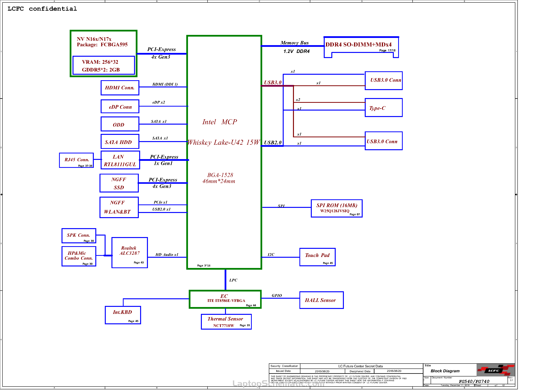This screenshot has width=555, height=392.
Task: Select the eDP Conn block
Action: [x=120, y=106]
